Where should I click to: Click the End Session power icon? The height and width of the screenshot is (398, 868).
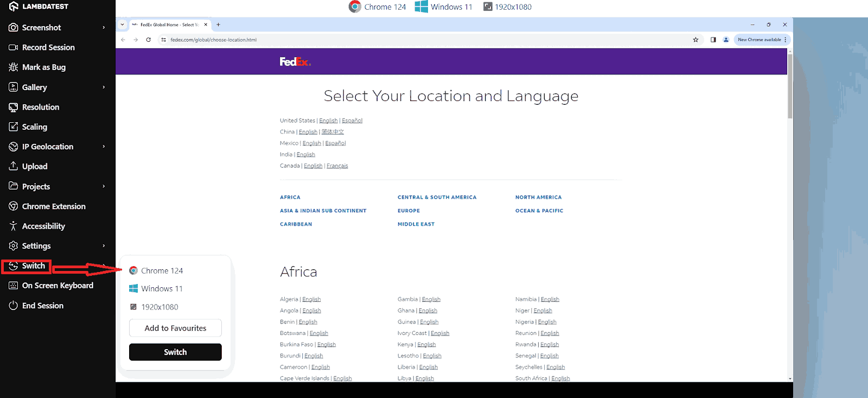click(14, 306)
